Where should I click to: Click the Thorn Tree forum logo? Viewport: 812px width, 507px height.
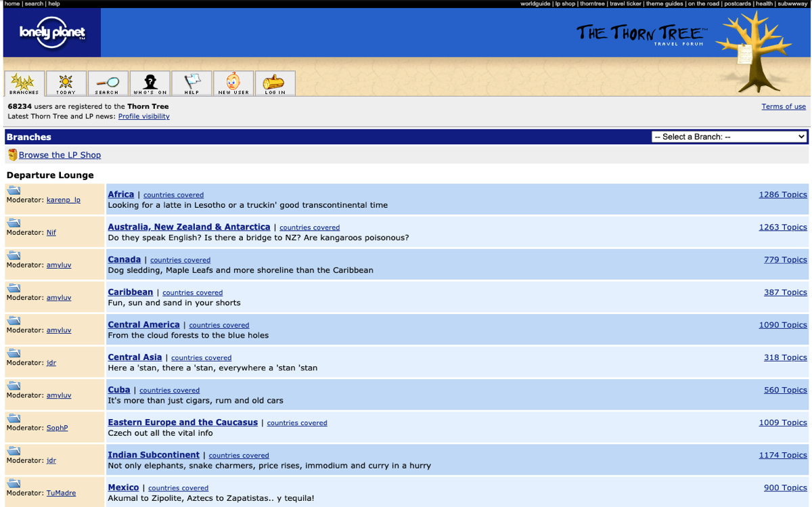pos(641,34)
